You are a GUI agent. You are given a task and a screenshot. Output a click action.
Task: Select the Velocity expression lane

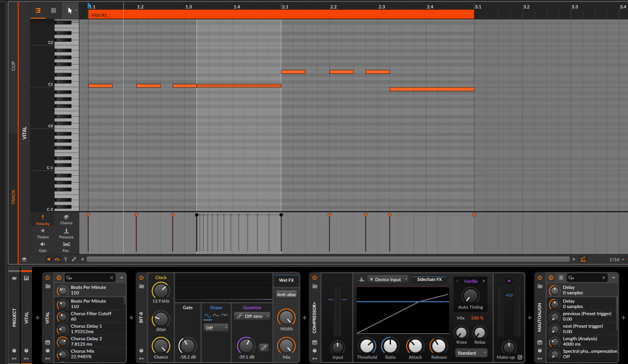42,220
